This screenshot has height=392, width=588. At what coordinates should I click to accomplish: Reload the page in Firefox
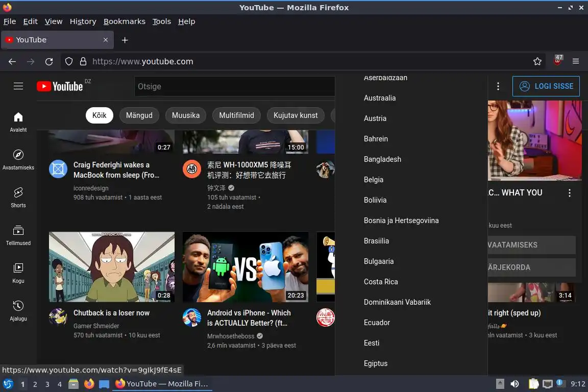(x=49, y=62)
